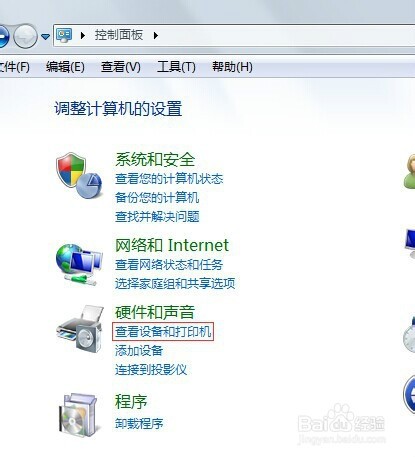415x457 pixels.
Task: Expand the recent pages dropdown arrow
Action: pos(45,36)
